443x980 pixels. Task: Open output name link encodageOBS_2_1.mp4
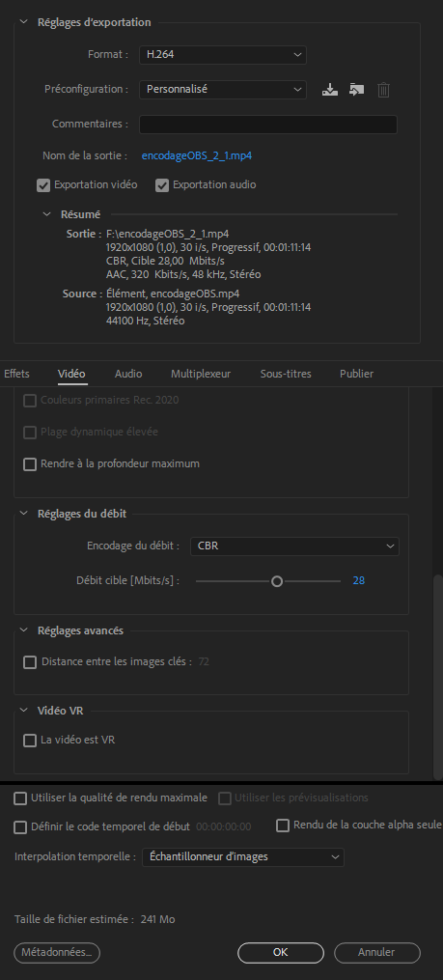[197, 155]
